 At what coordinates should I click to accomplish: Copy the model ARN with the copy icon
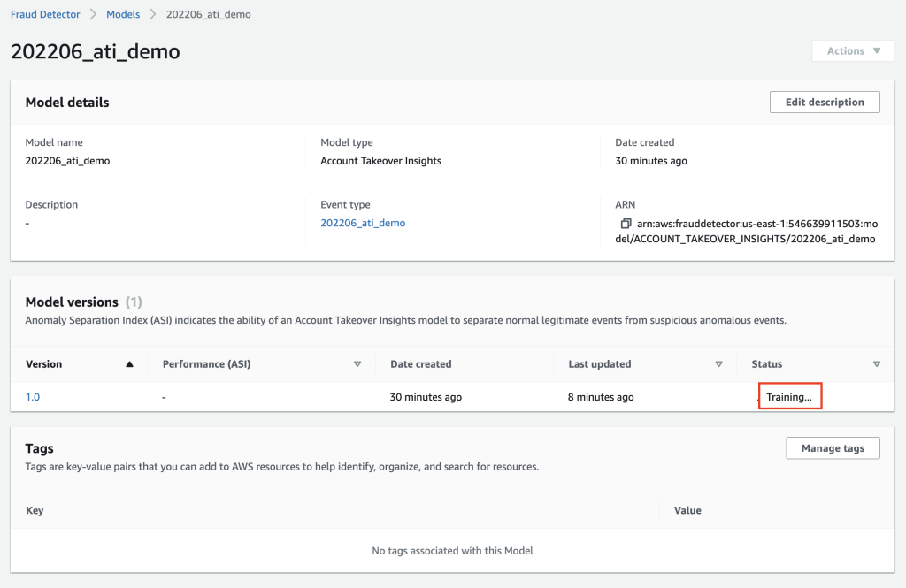tap(626, 224)
